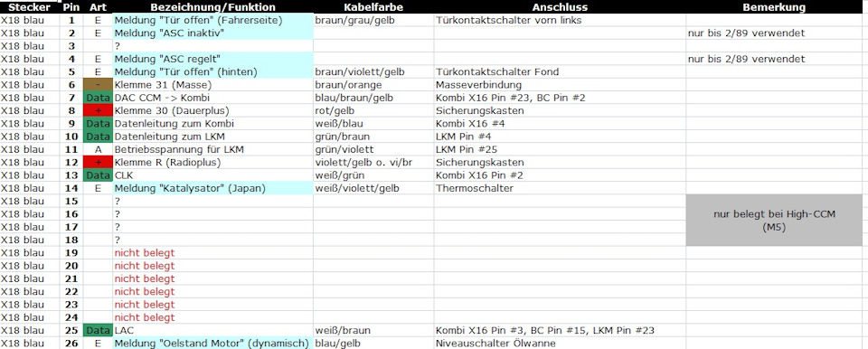Viewport: 868px width, 349px height.
Task: Select "Türkontaktschalter Fond" cell
Action: click(x=560, y=72)
